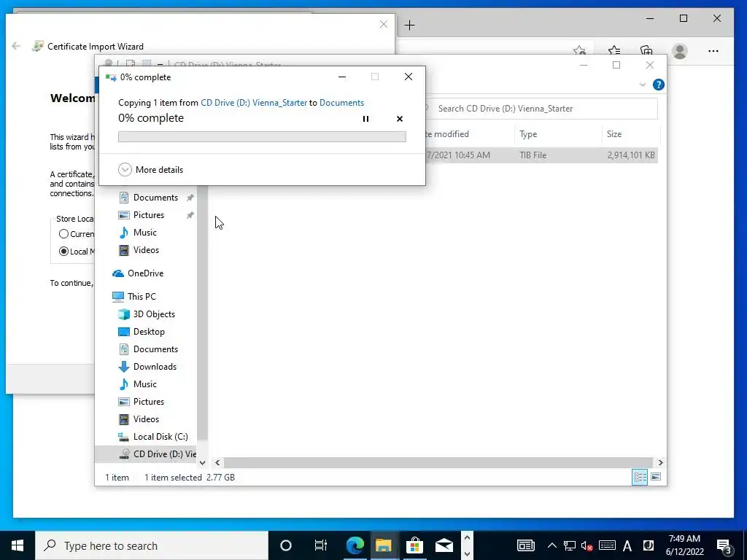Open Edge collections icon

point(646,50)
